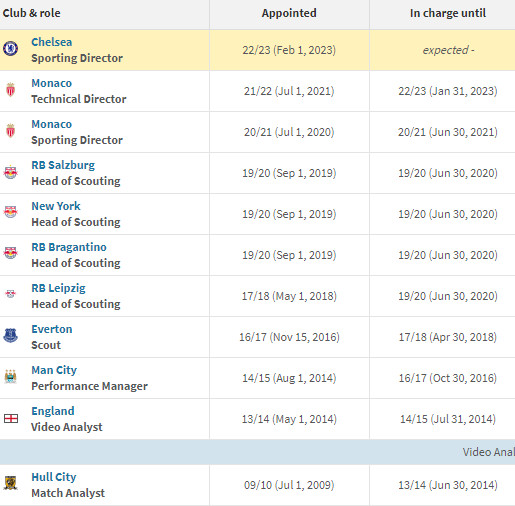
Task: Click the Hull City club crest
Action: pos(10,483)
